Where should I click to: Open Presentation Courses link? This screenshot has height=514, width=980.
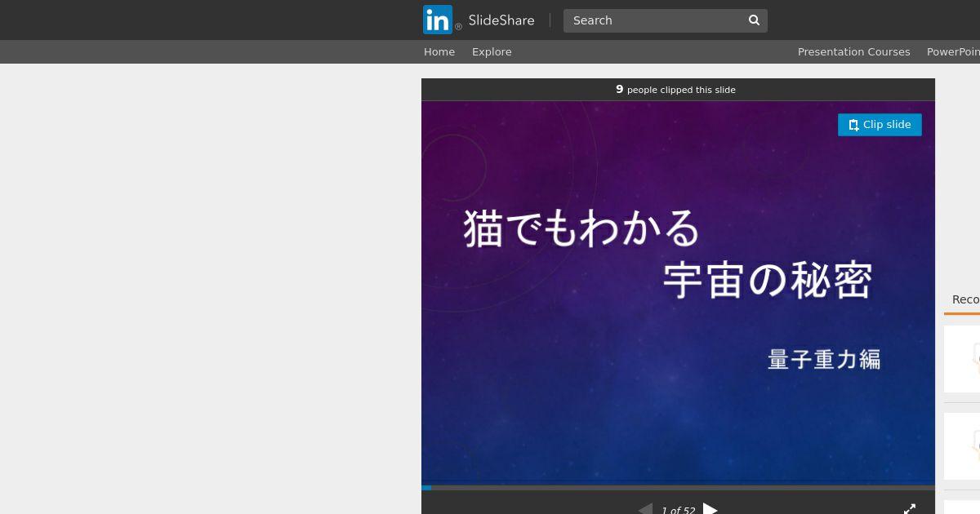point(853,51)
